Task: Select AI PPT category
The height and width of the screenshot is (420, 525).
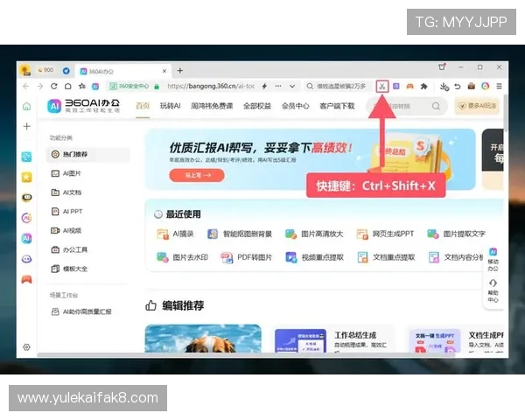Action: point(66,212)
